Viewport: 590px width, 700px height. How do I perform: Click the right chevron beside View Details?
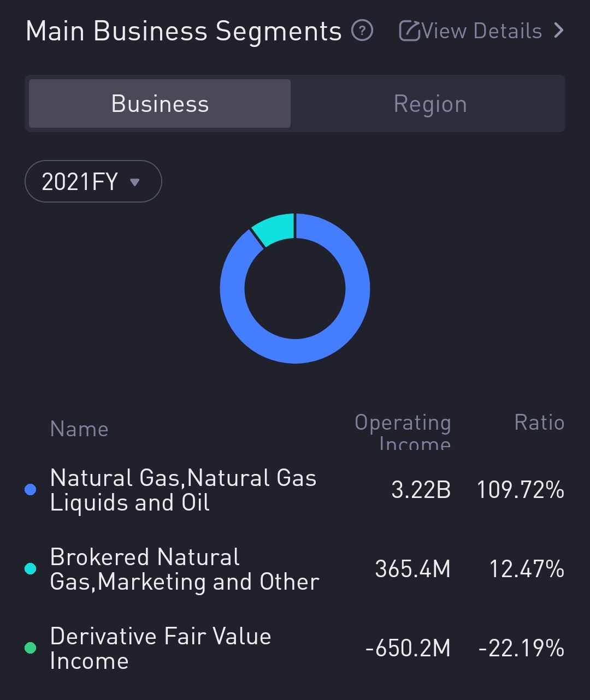(558, 31)
